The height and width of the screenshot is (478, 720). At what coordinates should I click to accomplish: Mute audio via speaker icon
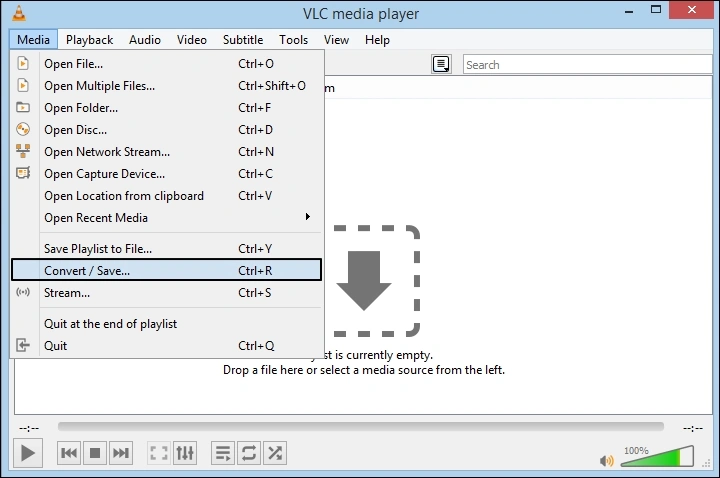607,460
